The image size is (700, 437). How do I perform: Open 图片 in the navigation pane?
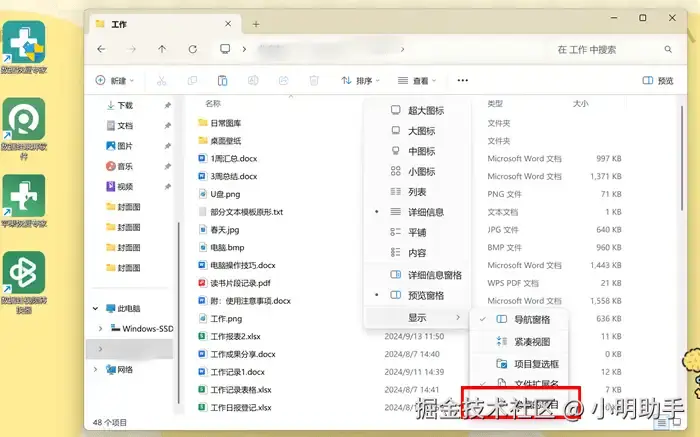point(125,146)
